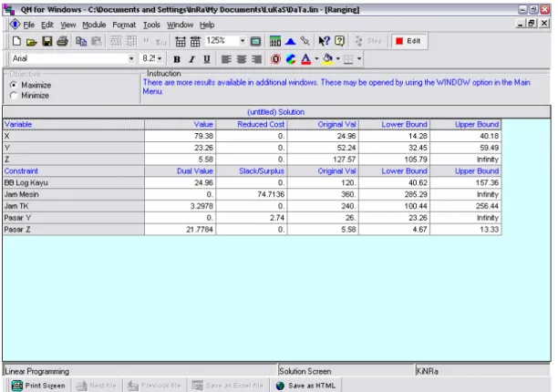Apply underline formatting

pos(206,59)
